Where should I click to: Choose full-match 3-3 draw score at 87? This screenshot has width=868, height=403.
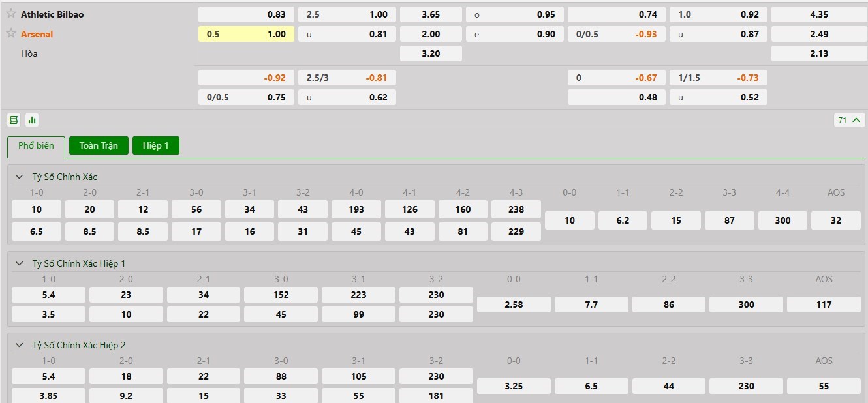(x=730, y=220)
